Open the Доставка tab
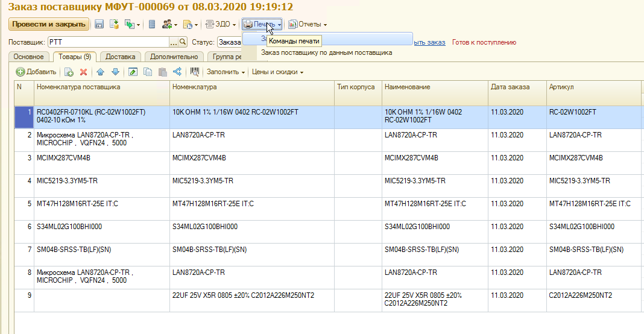The image size is (644, 334). pos(120,57)
